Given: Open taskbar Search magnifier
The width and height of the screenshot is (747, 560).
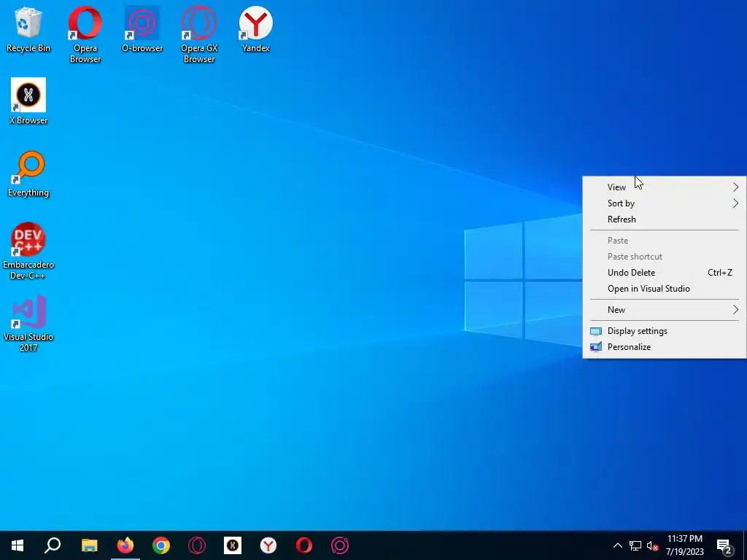Looking at the screenshot, I should [x=53, y=545].
